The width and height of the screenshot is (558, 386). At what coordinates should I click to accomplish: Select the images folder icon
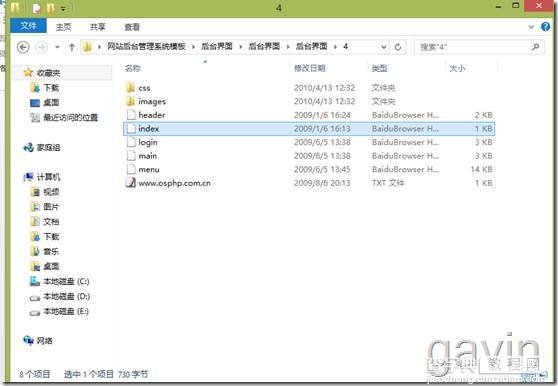coord(131,101)
